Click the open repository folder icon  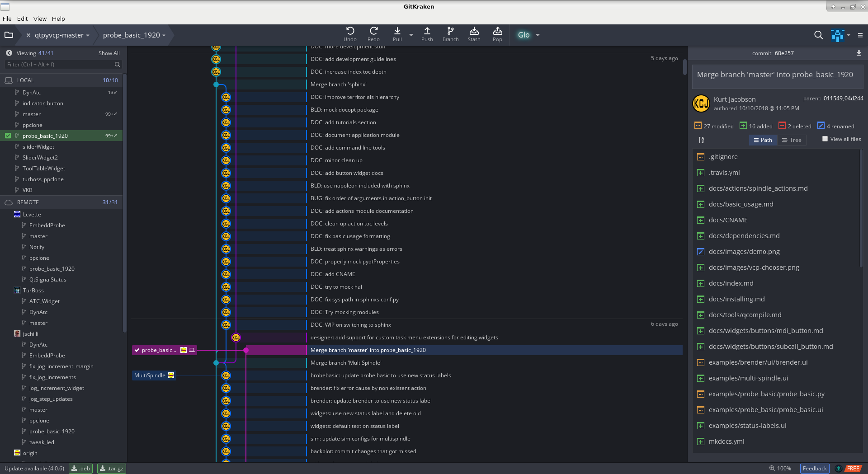point(9,35)
